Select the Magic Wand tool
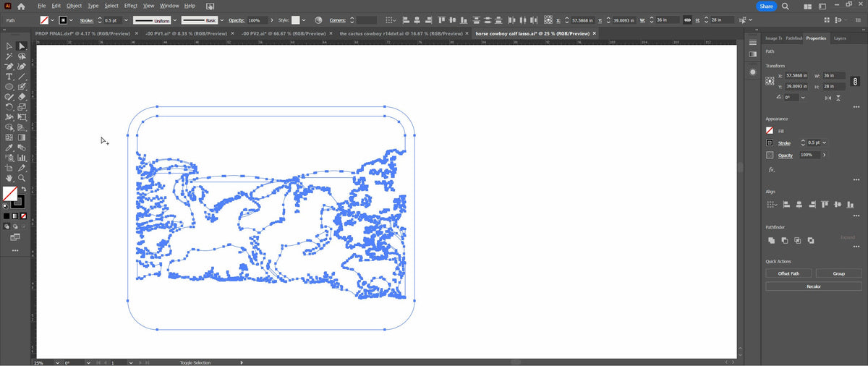 pyautogui.click(x=9, y=56)
